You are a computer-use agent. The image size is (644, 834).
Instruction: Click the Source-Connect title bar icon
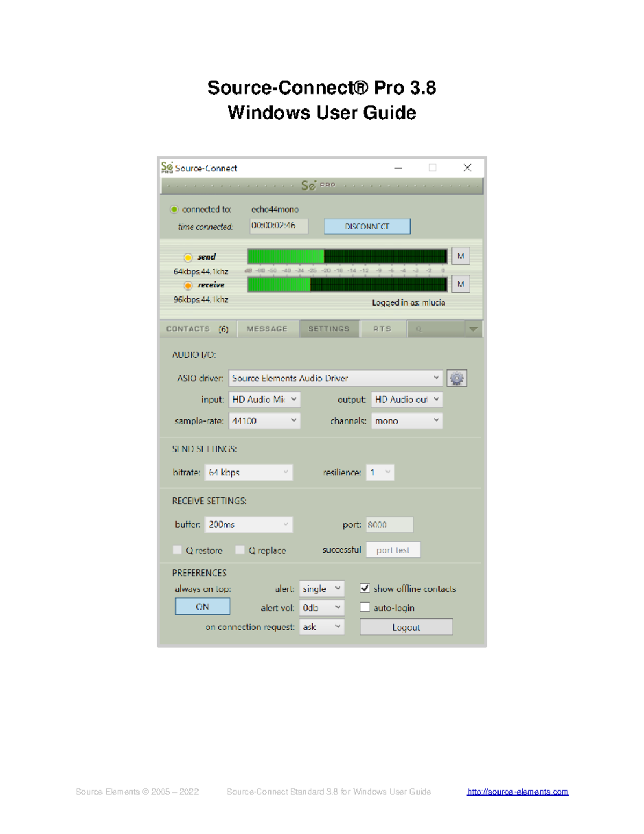[166, 168]
